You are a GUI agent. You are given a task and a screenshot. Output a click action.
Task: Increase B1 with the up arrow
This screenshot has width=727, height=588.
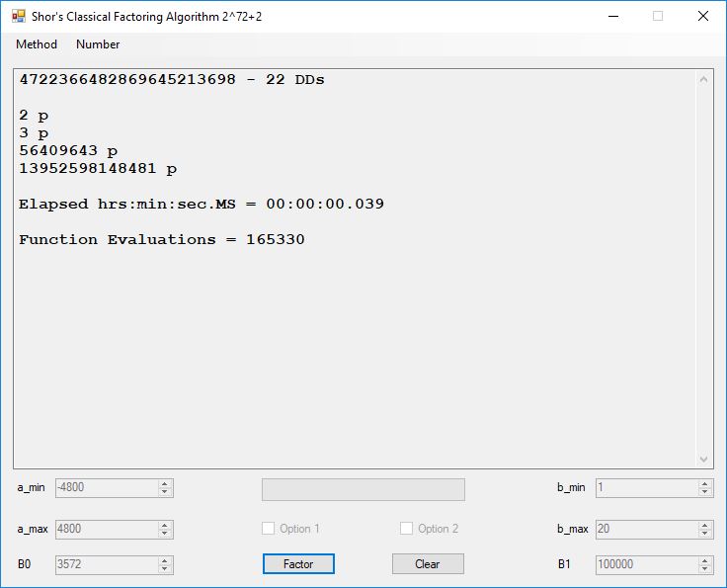click(704, 560)
